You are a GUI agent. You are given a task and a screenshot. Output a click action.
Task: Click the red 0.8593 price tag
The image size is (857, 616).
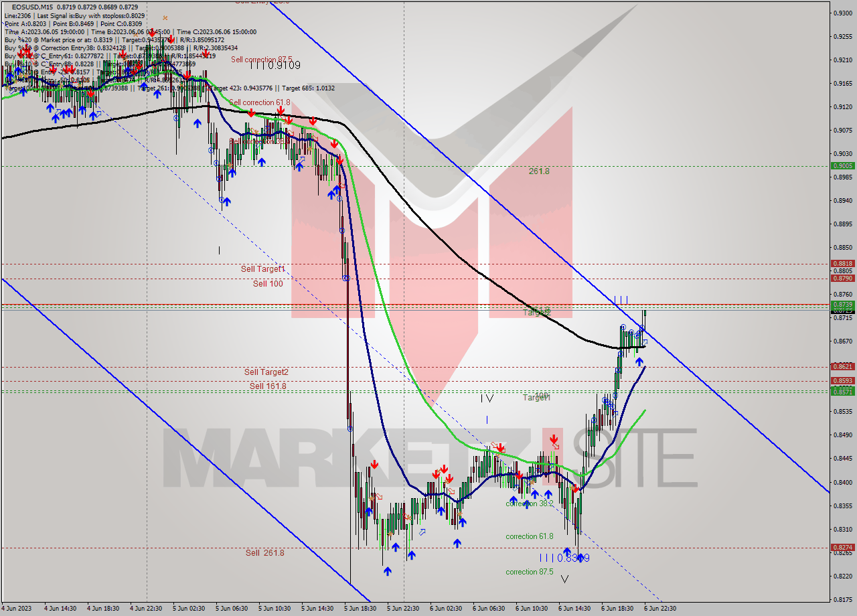(842, 381)
